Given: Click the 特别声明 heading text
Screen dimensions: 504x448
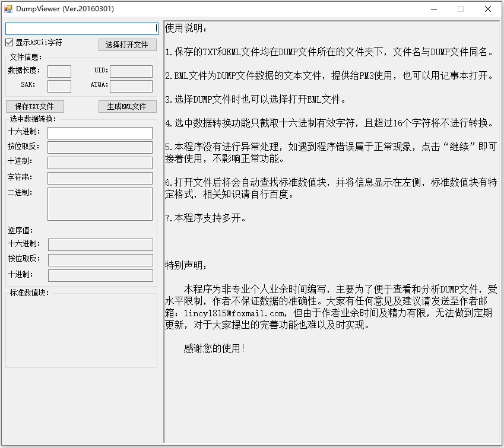Looking at the screenshot, I should click(x=186, y=265).
